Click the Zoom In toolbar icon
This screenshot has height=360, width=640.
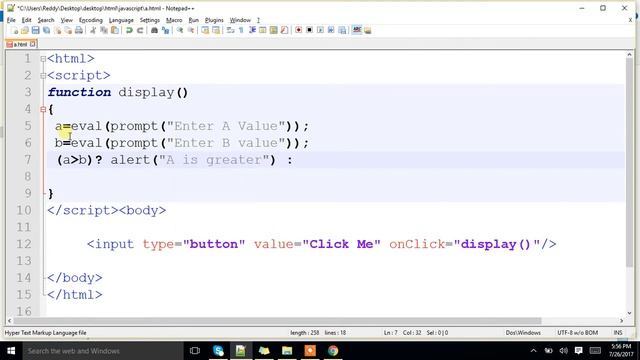(180, 30)
